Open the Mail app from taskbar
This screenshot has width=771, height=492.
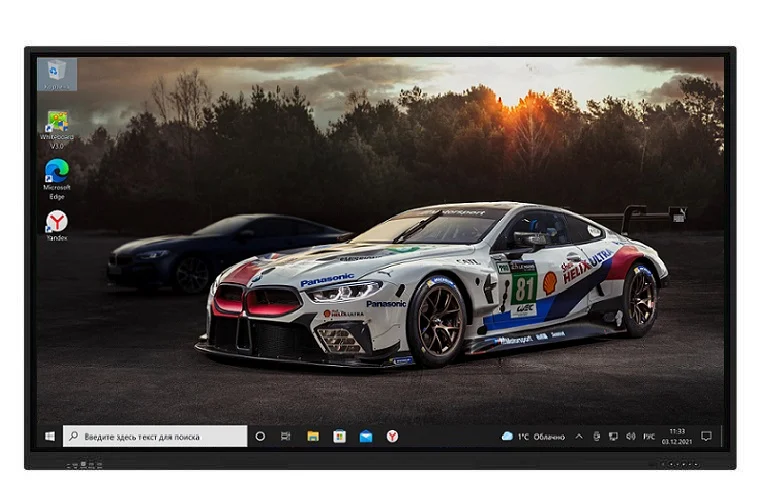pyautogui.click(x=366, y=436)
